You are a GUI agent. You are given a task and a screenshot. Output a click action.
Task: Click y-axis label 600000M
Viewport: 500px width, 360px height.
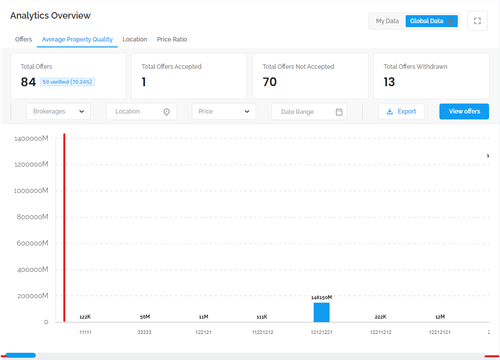coord(32,243)
